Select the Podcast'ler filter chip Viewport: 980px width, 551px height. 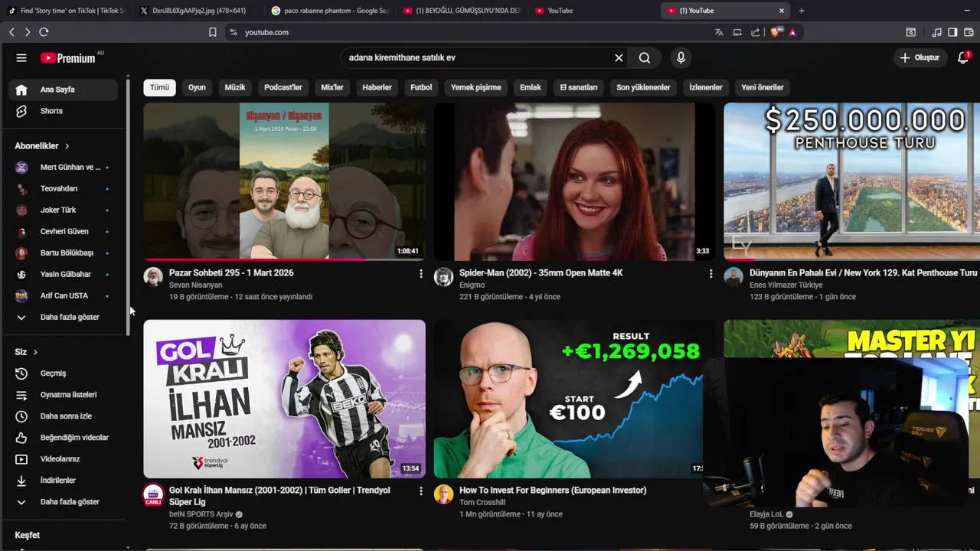point(283,87)
